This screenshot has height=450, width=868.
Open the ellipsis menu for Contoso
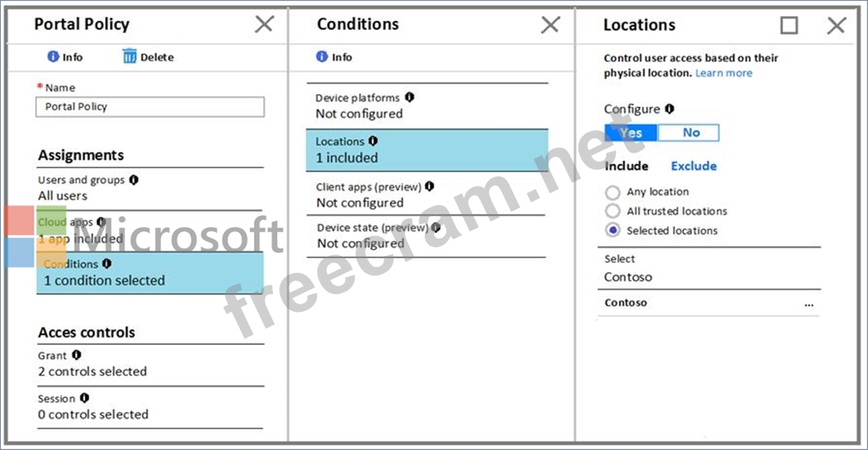pos(809,304)
